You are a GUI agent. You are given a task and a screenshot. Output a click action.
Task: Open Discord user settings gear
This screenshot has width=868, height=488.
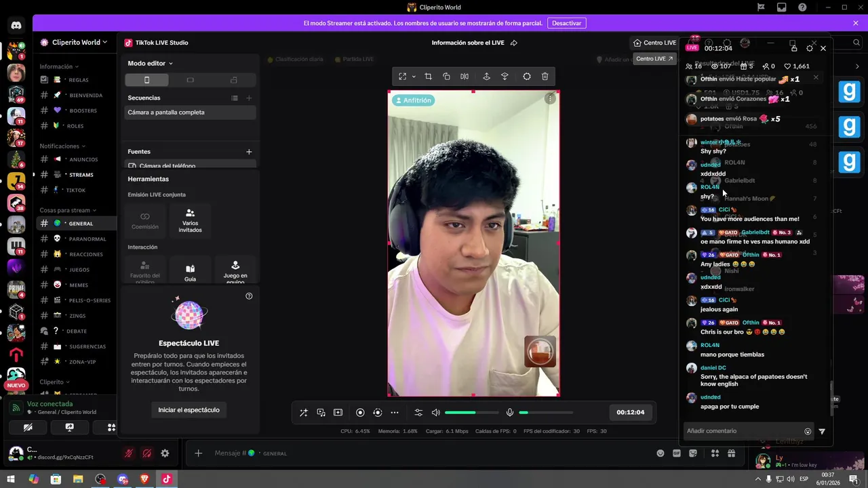(x=165, y=453)
